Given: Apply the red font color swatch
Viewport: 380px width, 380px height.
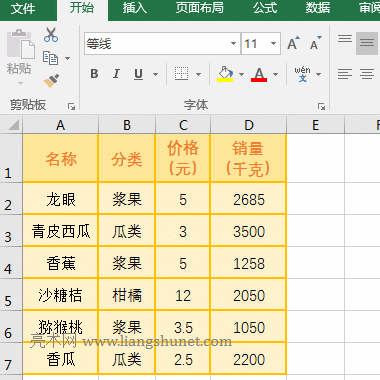Looking at the screenshot, I should [x=259, y=74].
